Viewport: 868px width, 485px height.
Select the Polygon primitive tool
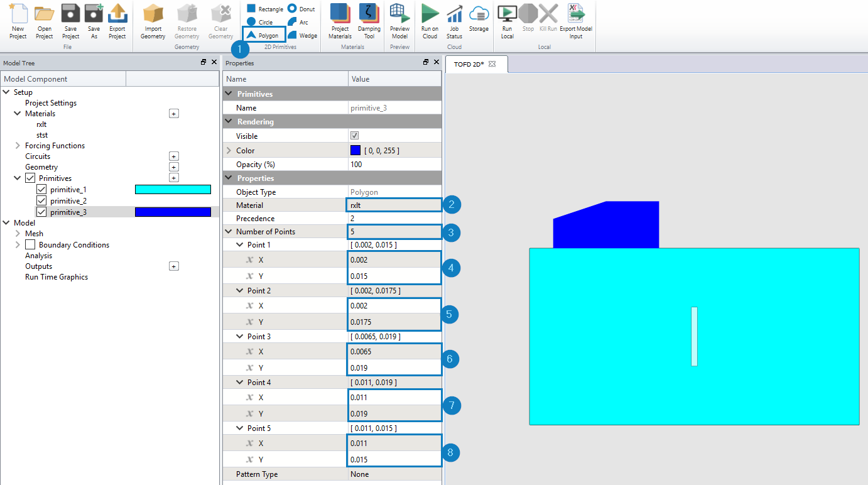[264, 35]
